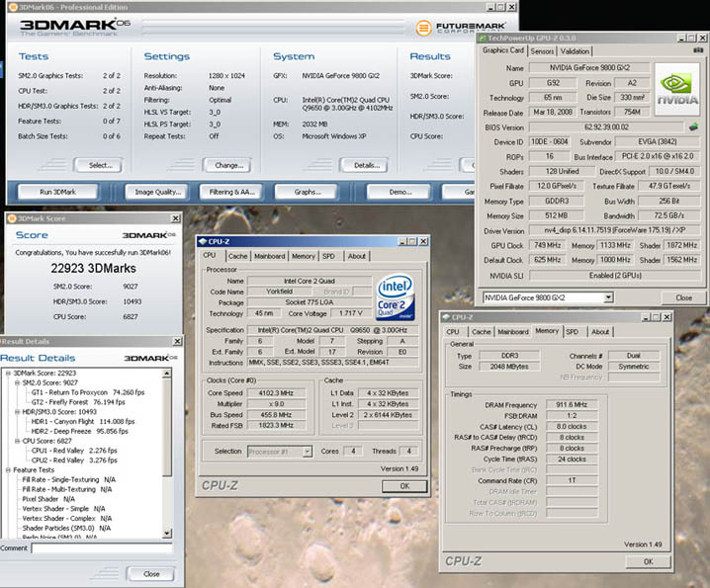Click OK in the CPU-Z memory window
The image size is (710, 588).
(648, 561)
